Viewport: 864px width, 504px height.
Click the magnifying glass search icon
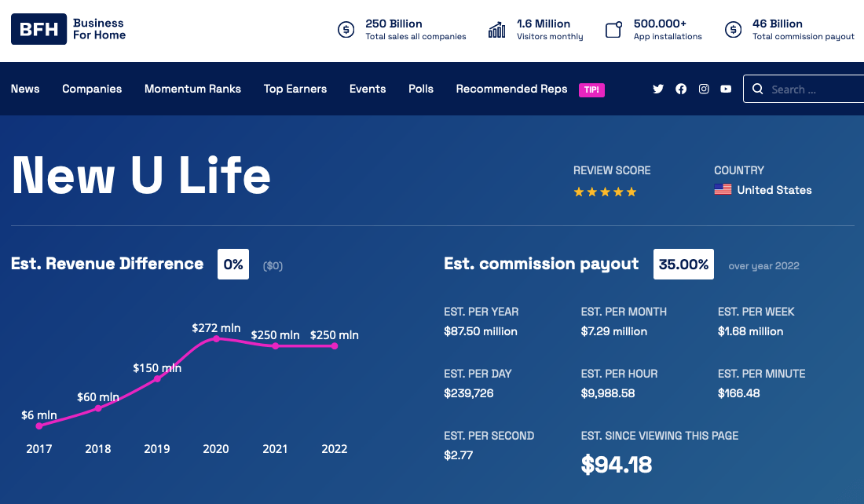[758, 89]
